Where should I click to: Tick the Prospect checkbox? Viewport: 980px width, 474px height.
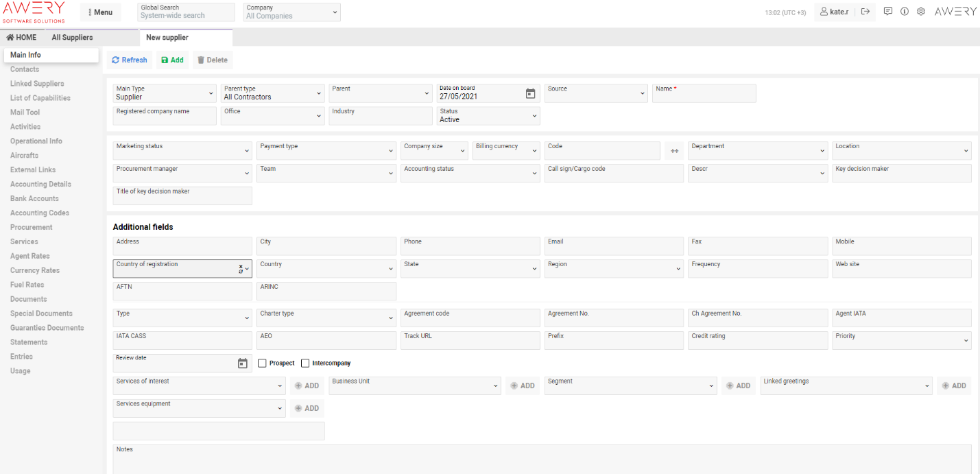[262, 364]
